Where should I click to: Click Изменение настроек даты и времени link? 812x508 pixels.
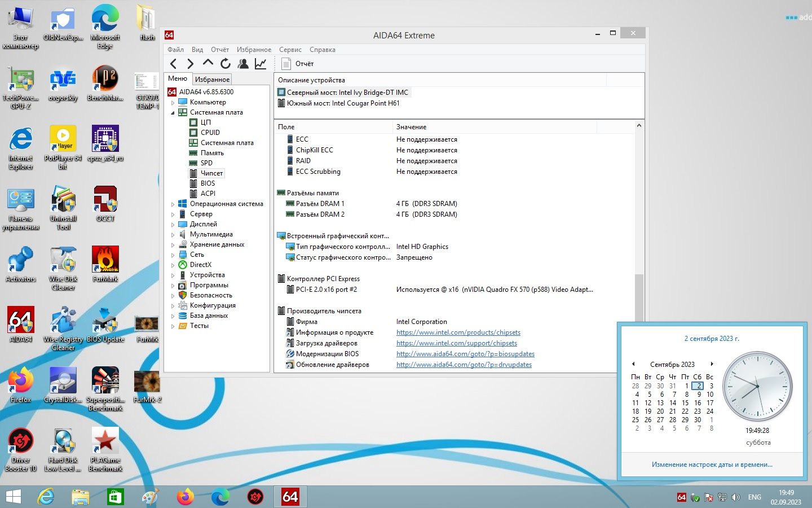(712, 465)
